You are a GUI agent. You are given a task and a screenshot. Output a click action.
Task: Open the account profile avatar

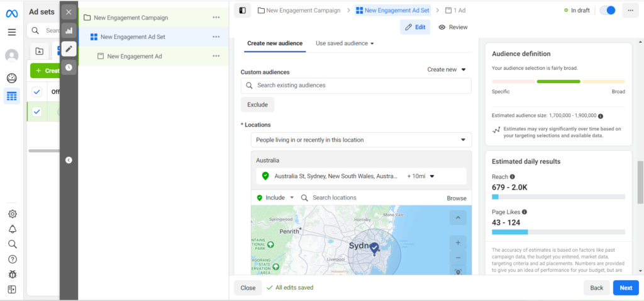pyautogui.click(x=11, y=55)
